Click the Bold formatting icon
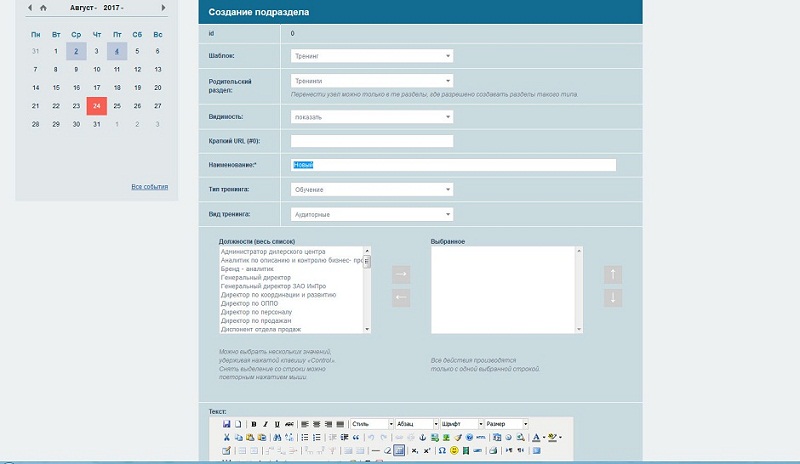This screenshot has height=464, width=800. click(254, 424)
